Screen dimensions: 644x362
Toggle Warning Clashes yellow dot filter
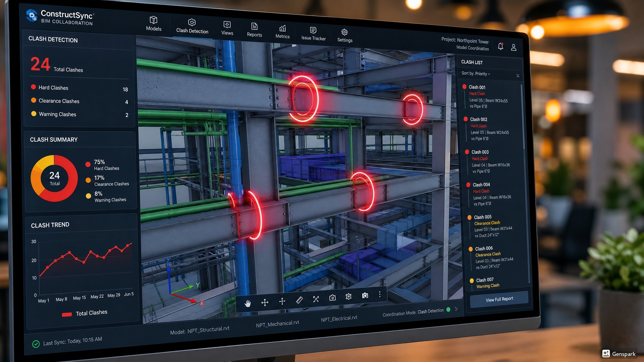(34, 113)
